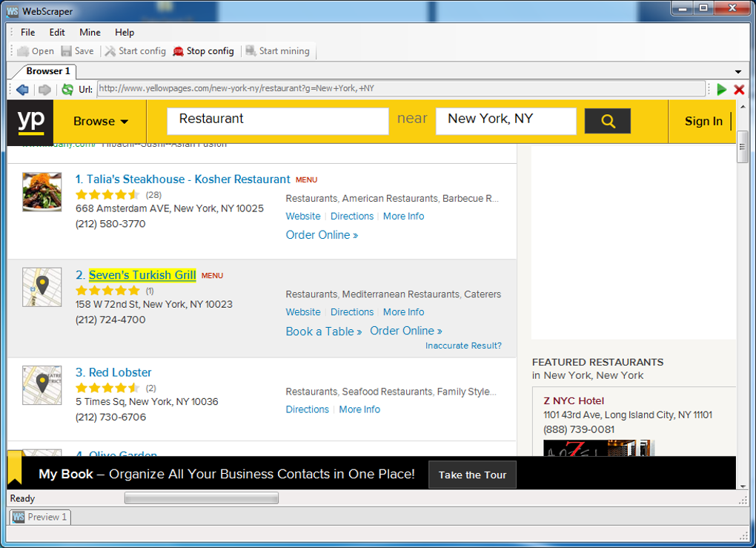The image size is (756, 548).
Task: Click the page scroll up arrow
Action: [743, 107]
